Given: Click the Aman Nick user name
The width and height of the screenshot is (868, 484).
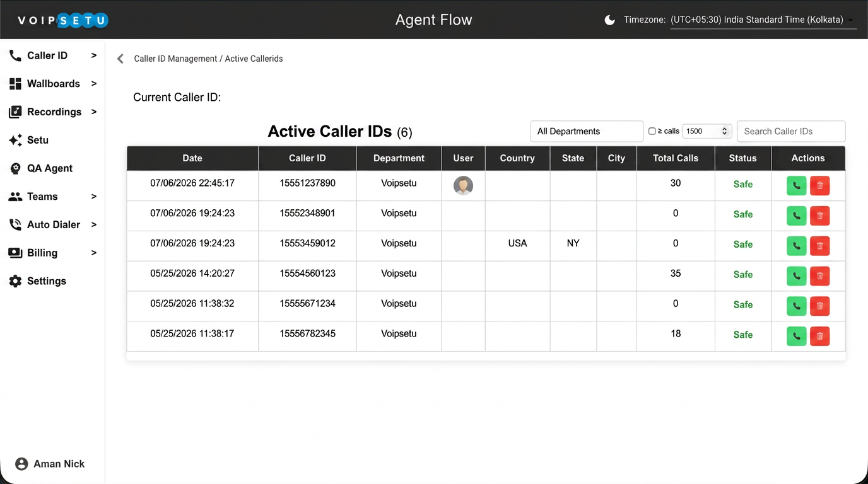Looking at the screenshot, I should (59, 464).
